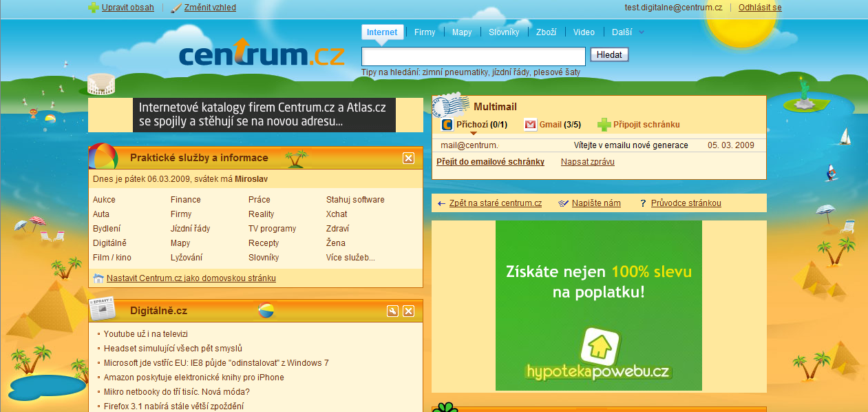Open the Microsoft IE8 Windows 7 article

pyautogui.click(x=216, y=363)
